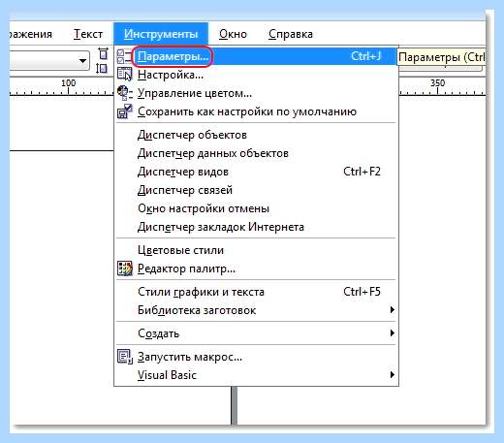Click the ruler mark labeled 100
This screenshot has height=443, width=504.
coord(69,83)
